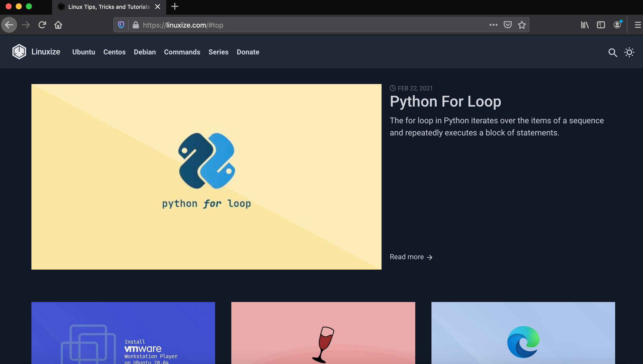
Task: Click the linuxize.com URL address field
Action: pos(304,25)
